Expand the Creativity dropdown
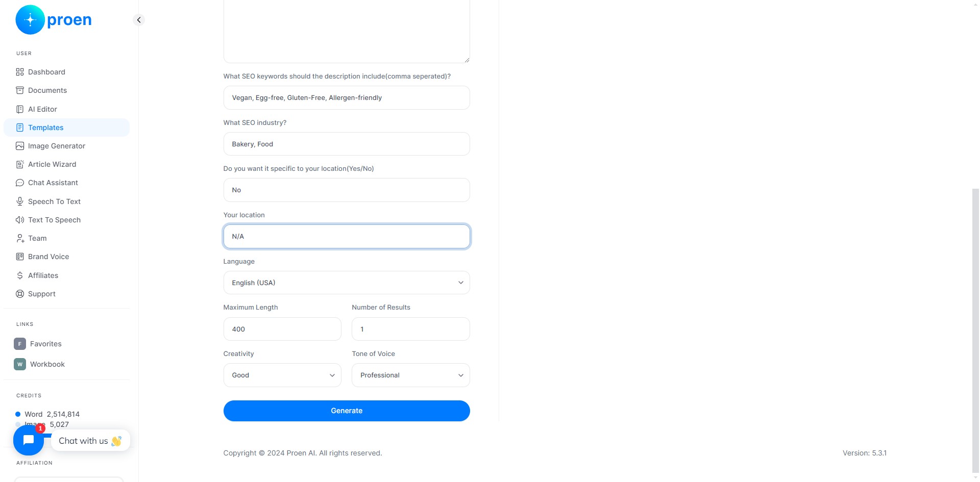980x482 pixels. click(282, 375)
